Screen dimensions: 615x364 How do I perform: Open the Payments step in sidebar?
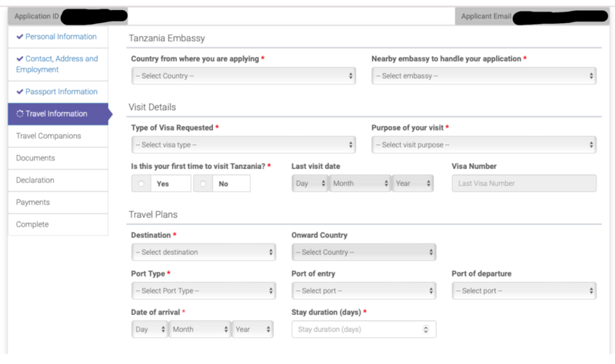pyautogui.click(x=33, y=203)
